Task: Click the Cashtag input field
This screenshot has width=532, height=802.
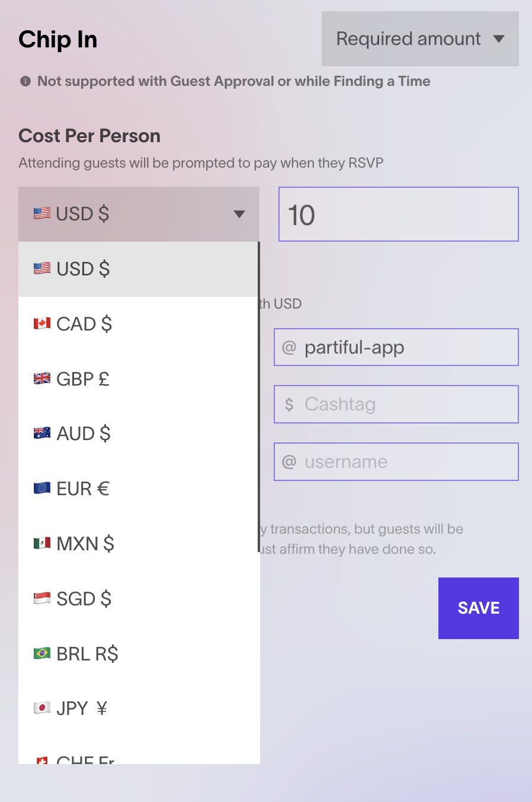Action: coord(396,405)
